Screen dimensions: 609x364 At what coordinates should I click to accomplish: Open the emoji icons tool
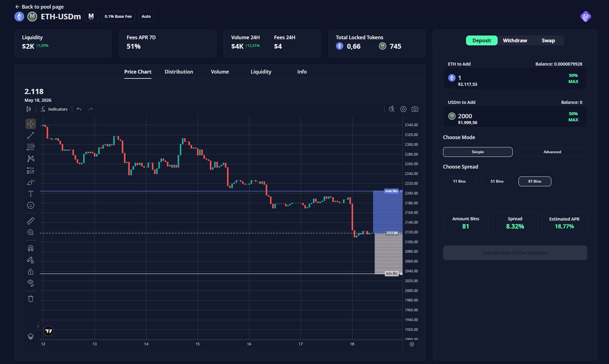point(30,205)
